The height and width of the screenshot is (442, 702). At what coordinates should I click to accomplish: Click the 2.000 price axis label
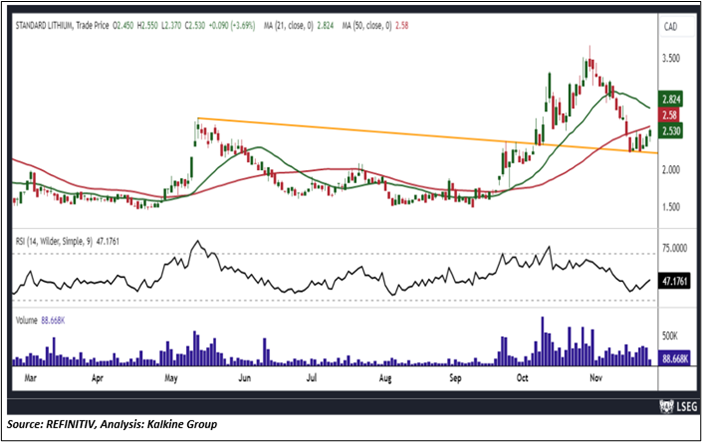pyautogui.click(x=671, y=169)
